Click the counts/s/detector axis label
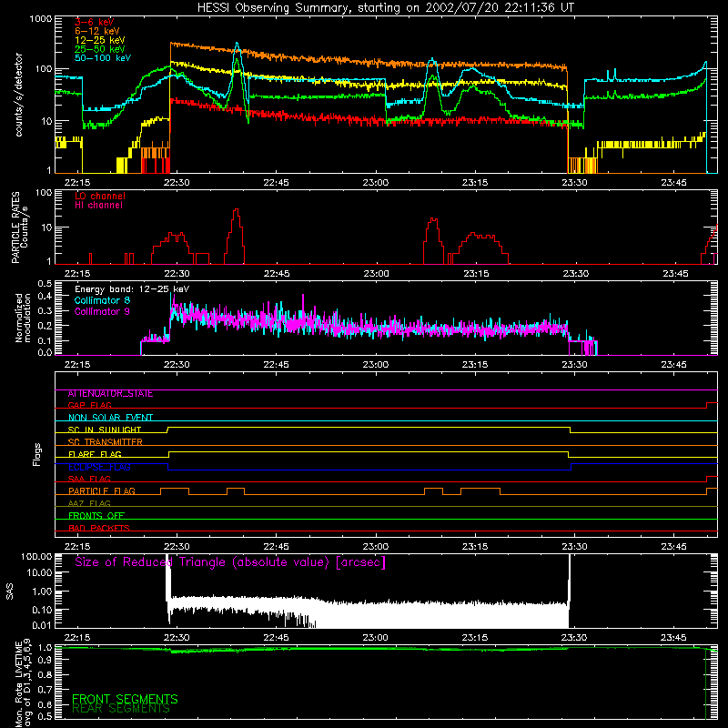Viewport: 728px width, 728px height. (x=18, y=95)
